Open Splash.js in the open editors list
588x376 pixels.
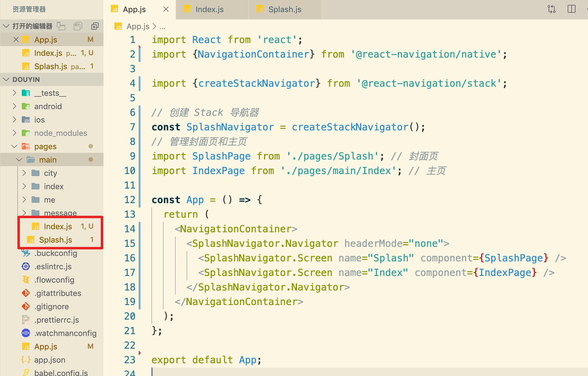(52, 66)
